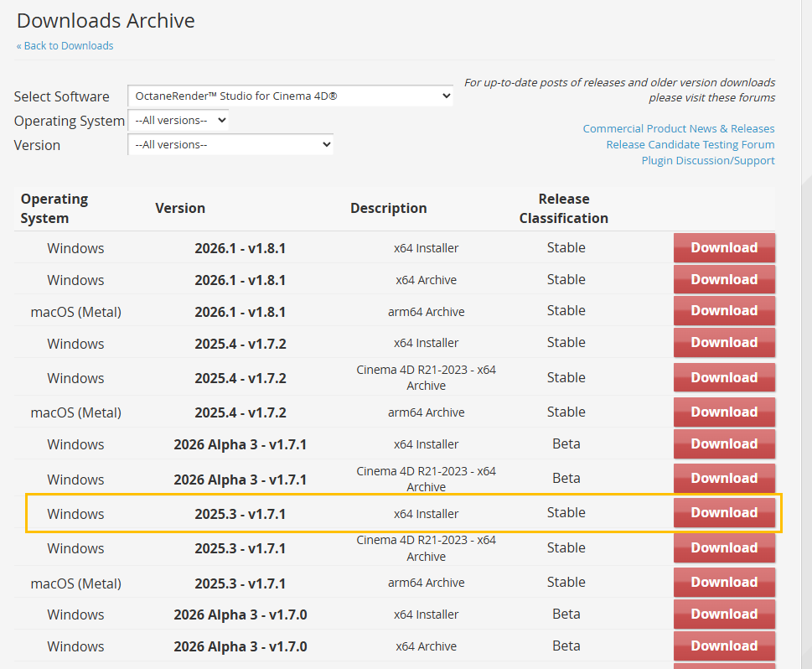Download highlighted Windows 2025.3 x64 Installer

[724, 512]
